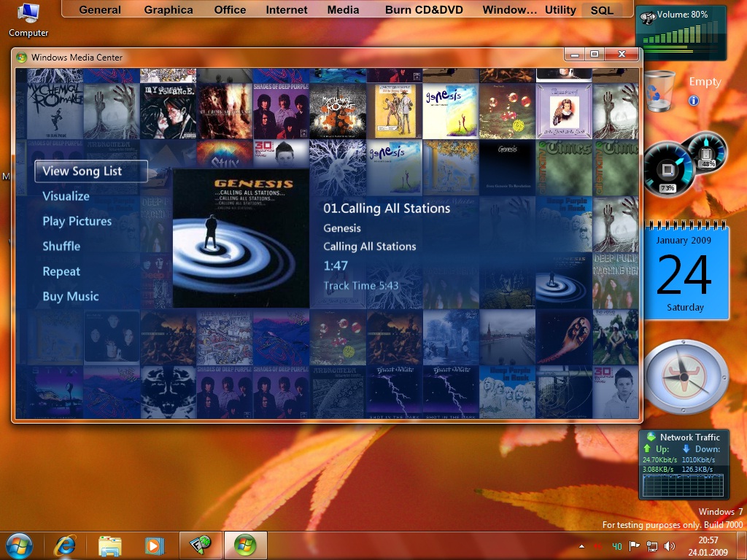Viewport: 747px width, 560px height.
Task: Click the Windows Media Center title icon
Action: point(21,58)
